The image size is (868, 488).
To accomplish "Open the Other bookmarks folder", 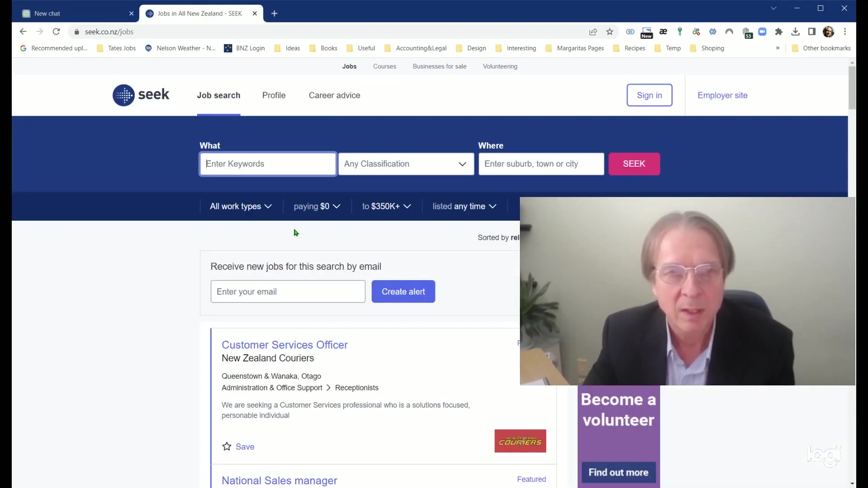I will click(x=821, y=48).
